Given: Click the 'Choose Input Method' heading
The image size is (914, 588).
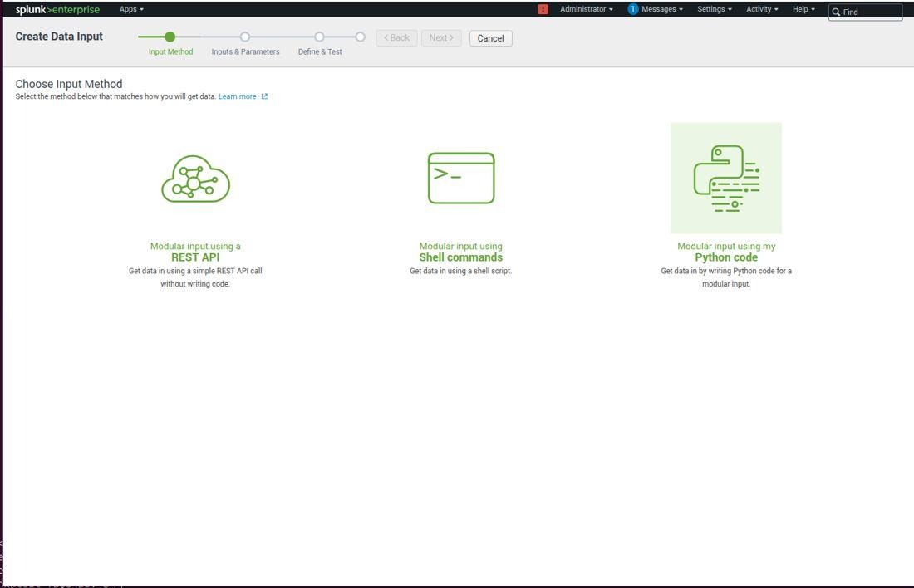Looking at the screenshot, I should pos(69,84).
